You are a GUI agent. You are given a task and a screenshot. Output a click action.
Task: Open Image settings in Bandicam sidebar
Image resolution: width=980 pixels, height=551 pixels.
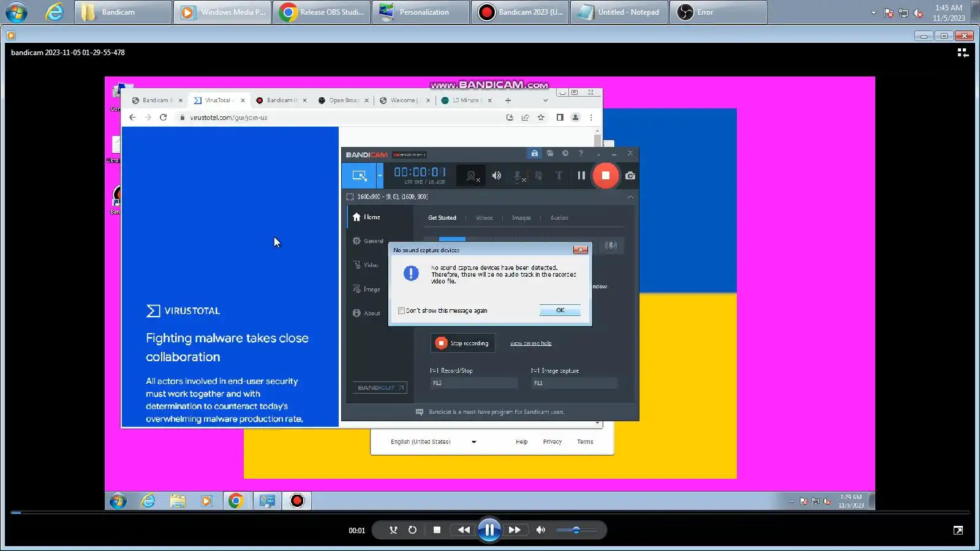(x=367, y=290)
